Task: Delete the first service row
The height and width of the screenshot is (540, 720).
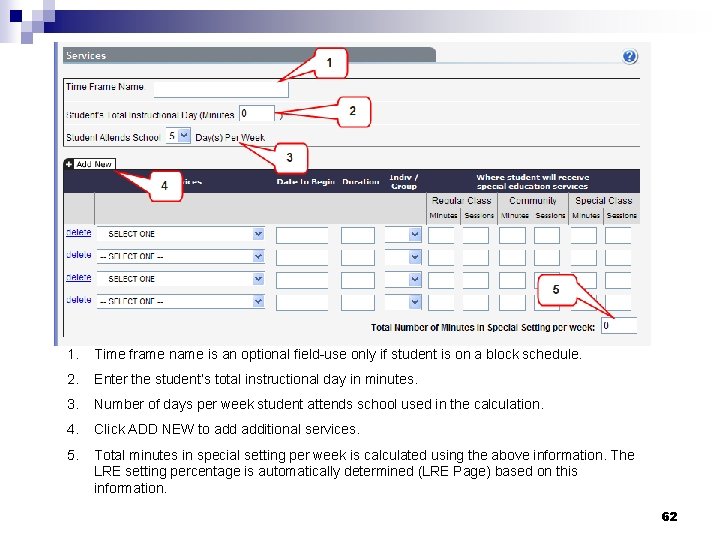Action: pyautogui.click(x=79, y=233)
